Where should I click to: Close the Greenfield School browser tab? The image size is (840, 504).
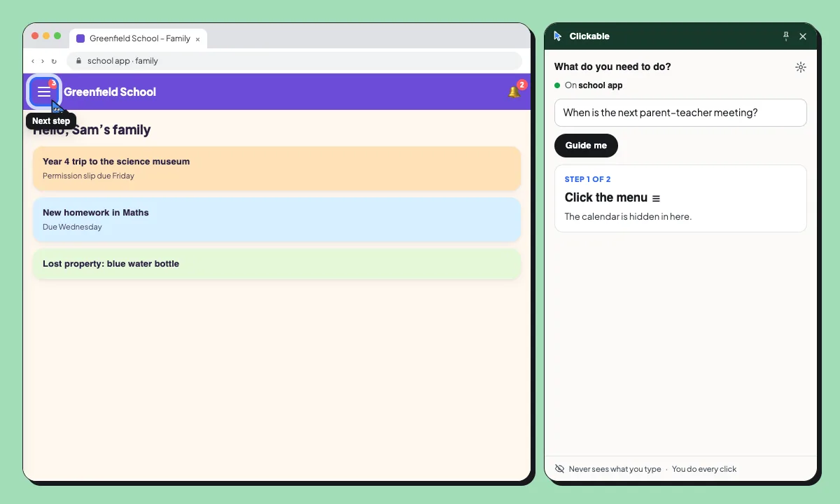pos(197,39)
